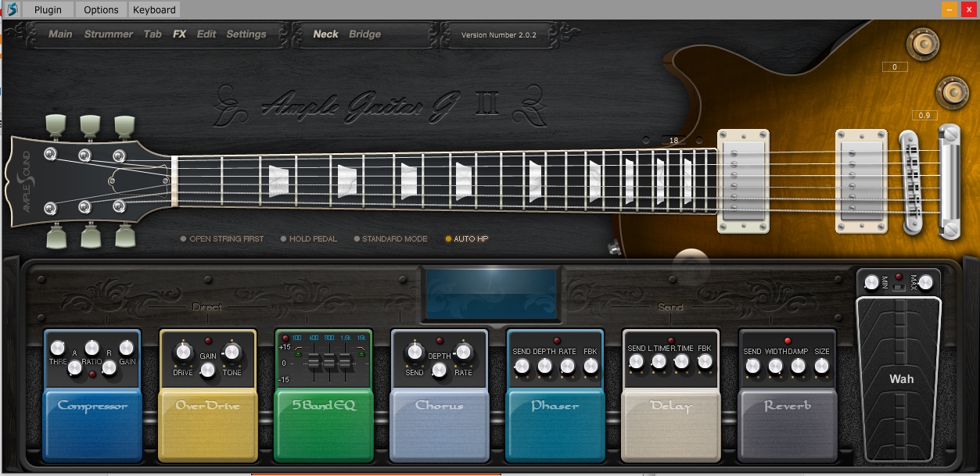Click the Wah MAX knob
The width and height of the screenshot is (980, 476).
pos(926,282)
